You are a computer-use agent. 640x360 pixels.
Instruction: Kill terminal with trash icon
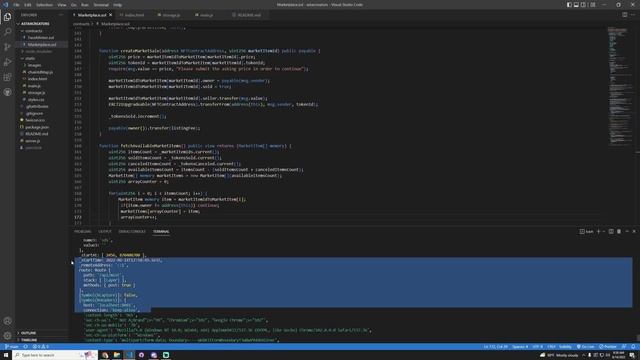pyautogui.click(x=619, y=231)
